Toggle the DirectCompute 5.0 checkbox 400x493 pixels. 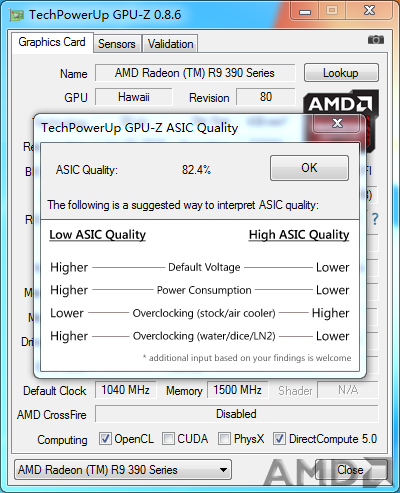pos(279,439)
